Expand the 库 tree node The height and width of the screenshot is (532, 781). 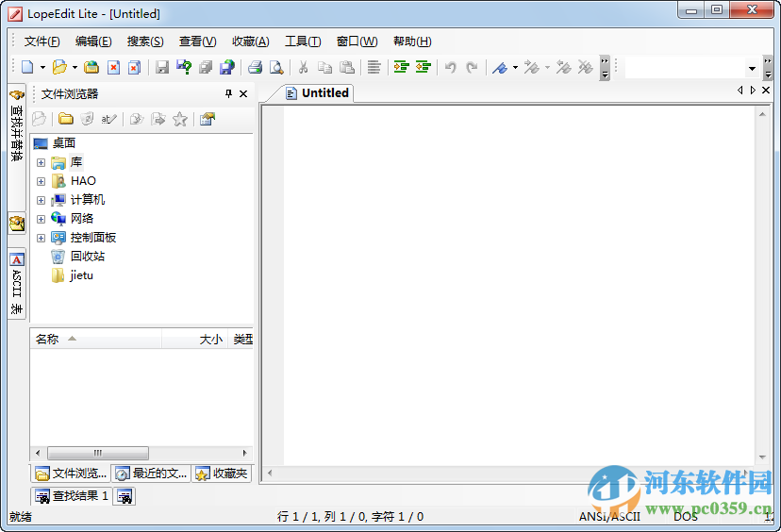click(41, 162)
